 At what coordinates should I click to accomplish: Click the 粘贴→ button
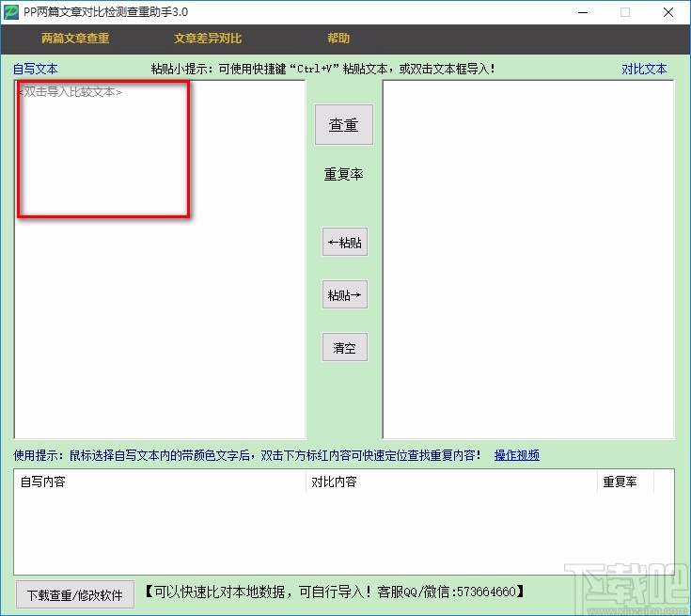345,294
